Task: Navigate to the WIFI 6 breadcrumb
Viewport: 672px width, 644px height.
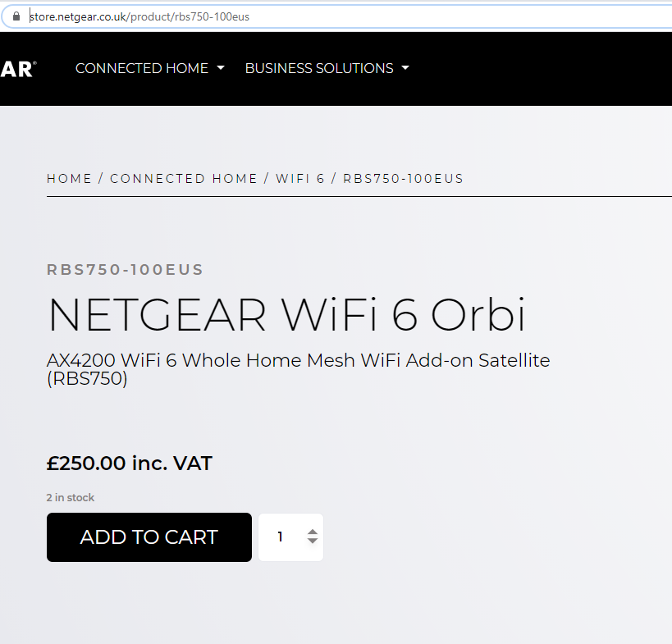Action: pyautogui.click(x=300, y=179)
